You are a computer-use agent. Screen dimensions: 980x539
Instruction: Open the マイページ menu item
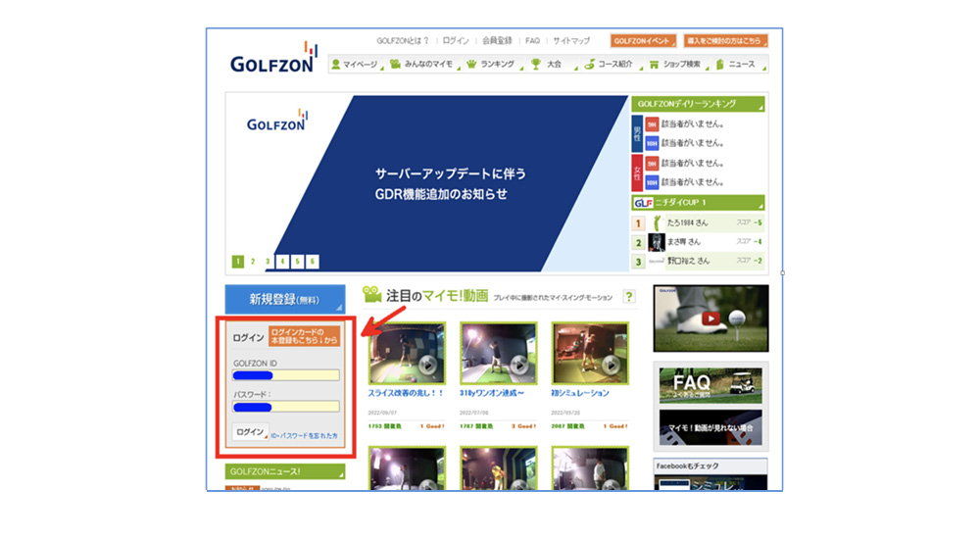pos(357,65)
